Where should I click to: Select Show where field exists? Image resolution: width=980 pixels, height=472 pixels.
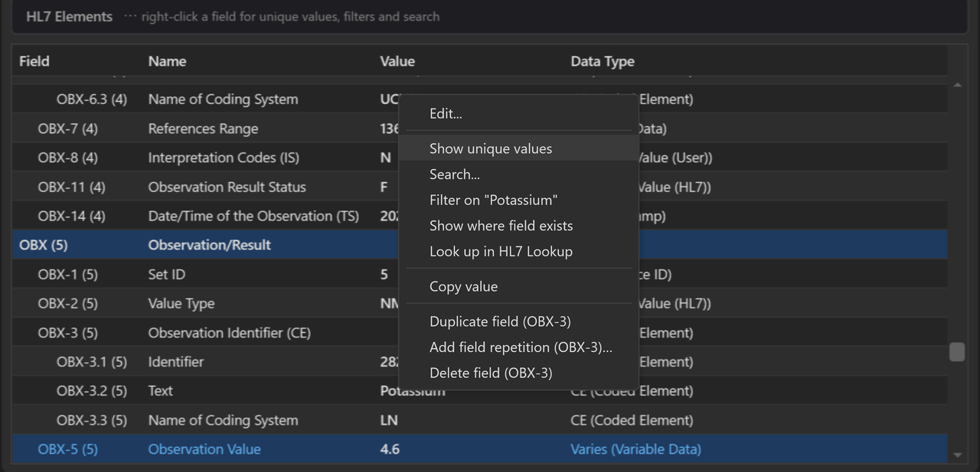pos(518,226)
